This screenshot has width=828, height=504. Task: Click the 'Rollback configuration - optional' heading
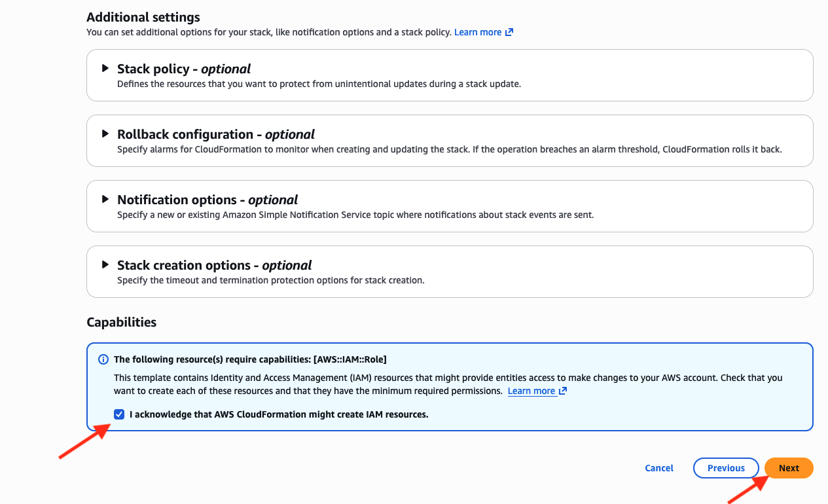(x=216, y=134)
